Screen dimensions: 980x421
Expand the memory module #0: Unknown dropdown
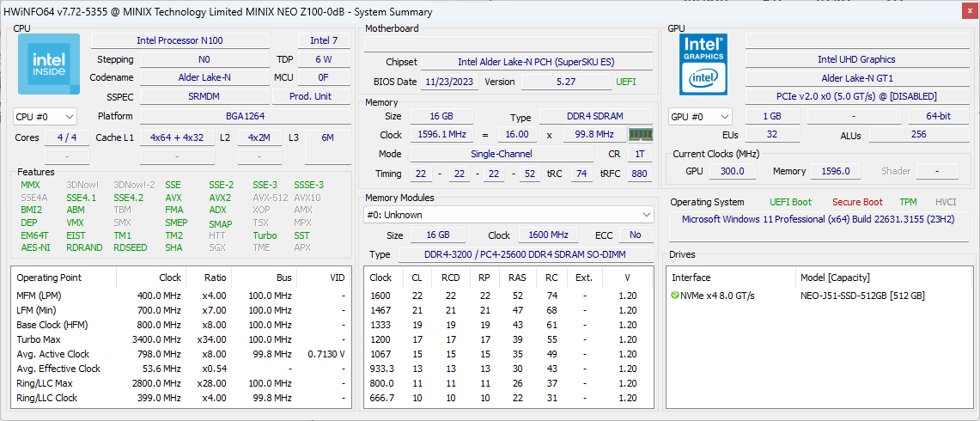[x=508, y=215]
